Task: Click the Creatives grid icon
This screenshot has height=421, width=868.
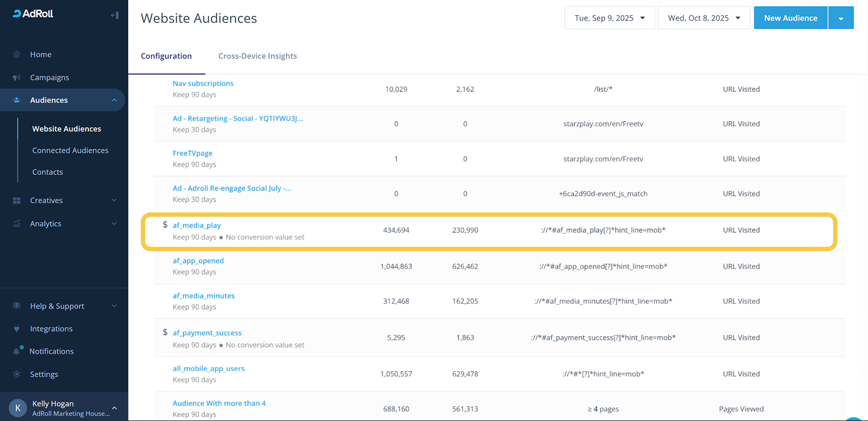Action: pyautogui.click(x=17, y=200)
